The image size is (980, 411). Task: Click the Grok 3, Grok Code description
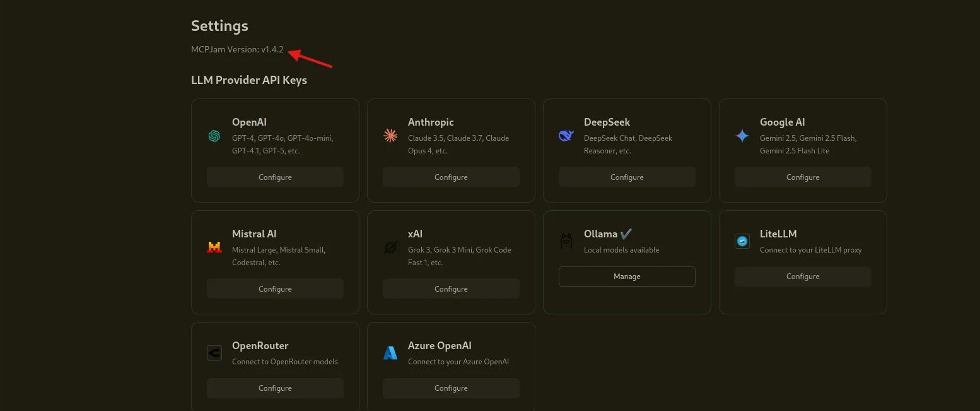point(460,256)
